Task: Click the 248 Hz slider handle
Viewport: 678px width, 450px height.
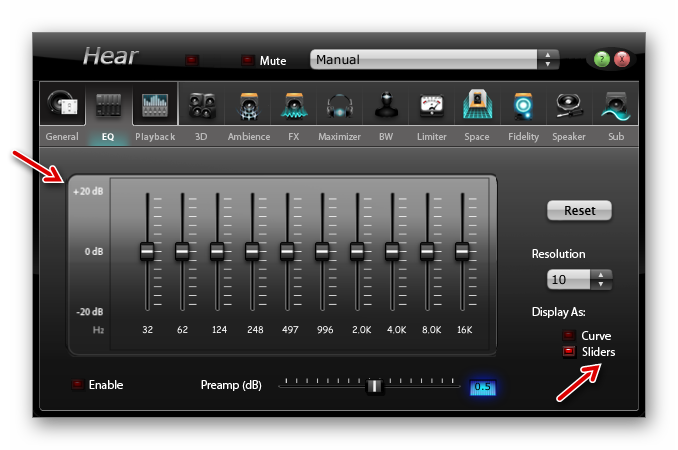Action: click(x=252, y=251)
